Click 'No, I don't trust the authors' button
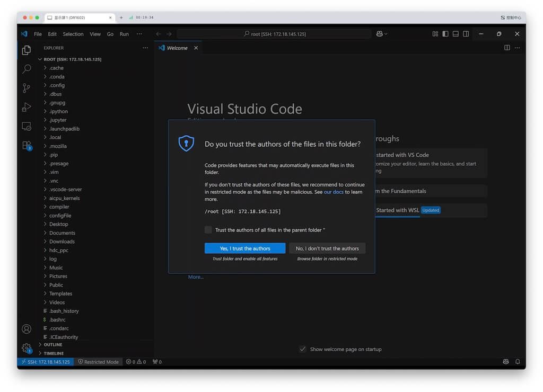 click(x=327, y=248)
